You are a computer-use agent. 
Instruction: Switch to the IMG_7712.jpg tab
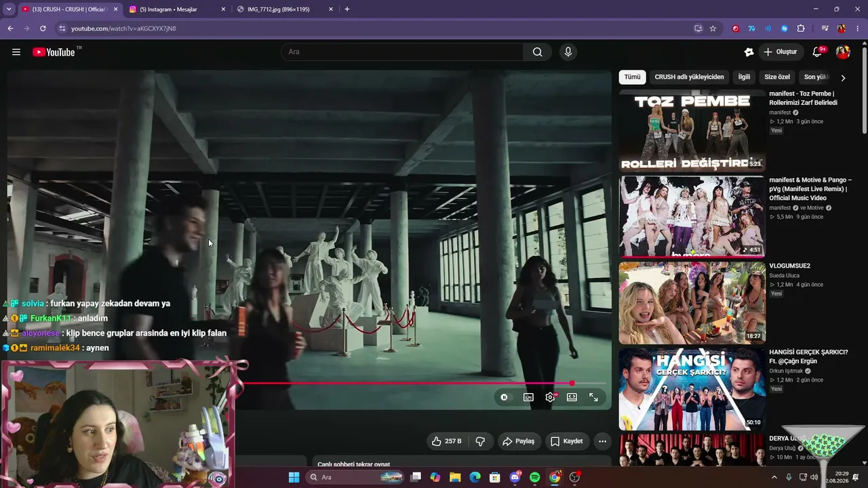click(285, 9)
